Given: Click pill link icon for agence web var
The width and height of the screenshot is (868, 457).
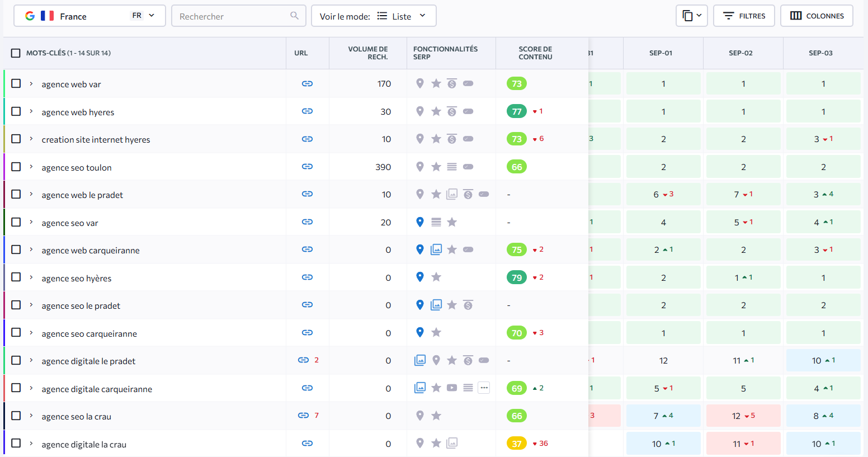Looking at the screenshot, I should click(x=468, y=83).
